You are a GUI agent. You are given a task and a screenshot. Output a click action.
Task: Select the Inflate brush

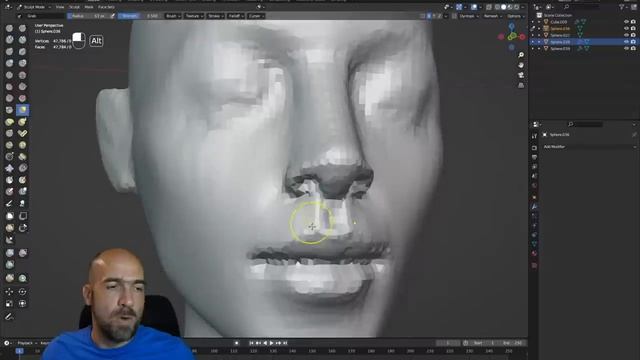click(9, 63)
